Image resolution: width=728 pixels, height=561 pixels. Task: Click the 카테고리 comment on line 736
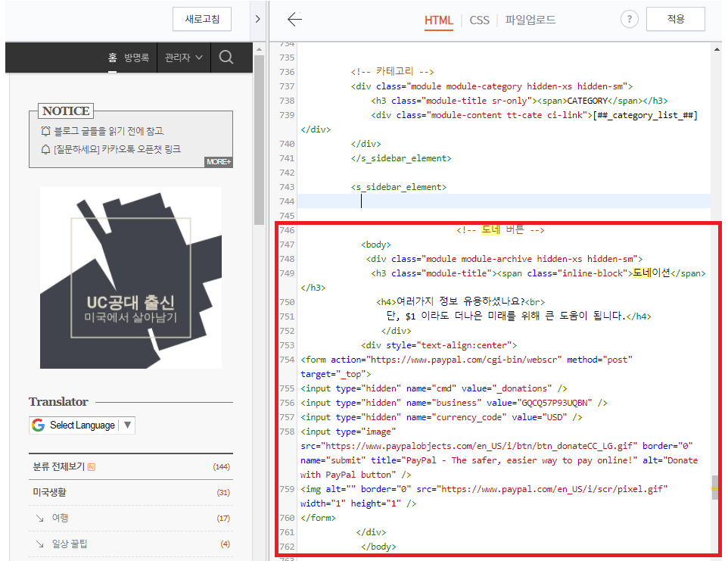pyautogui.click(x=392, y=71)
